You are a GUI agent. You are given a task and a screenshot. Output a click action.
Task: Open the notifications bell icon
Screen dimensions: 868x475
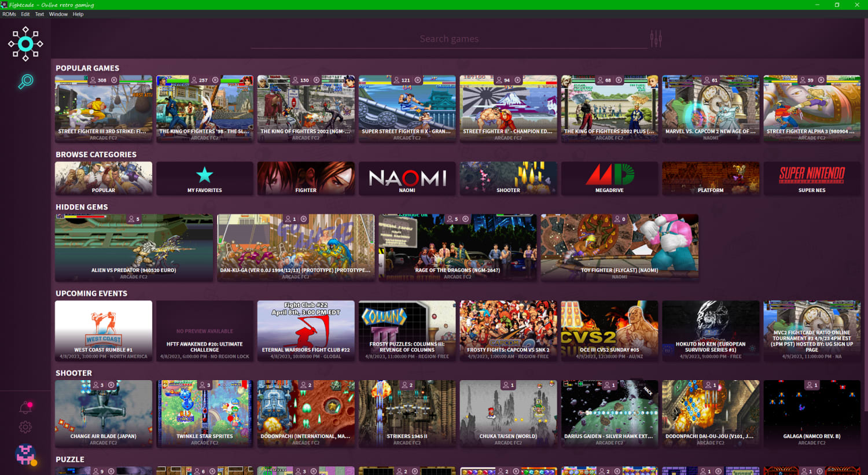25,407
